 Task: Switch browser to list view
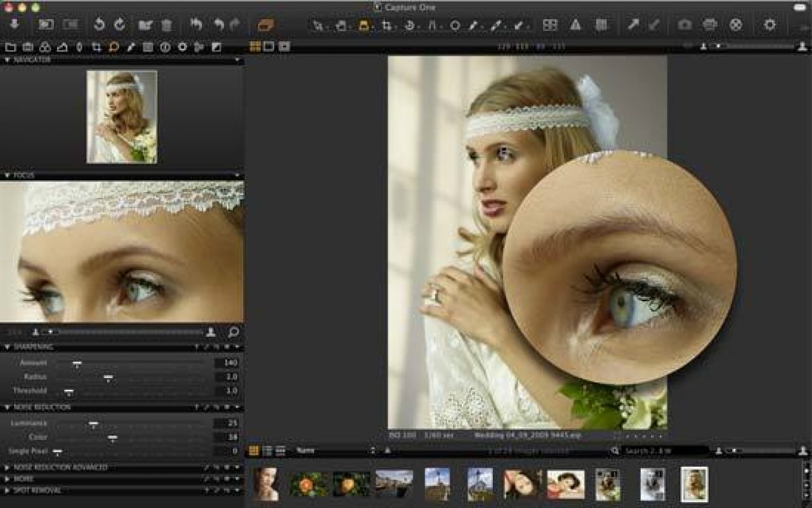click(267, 451)
